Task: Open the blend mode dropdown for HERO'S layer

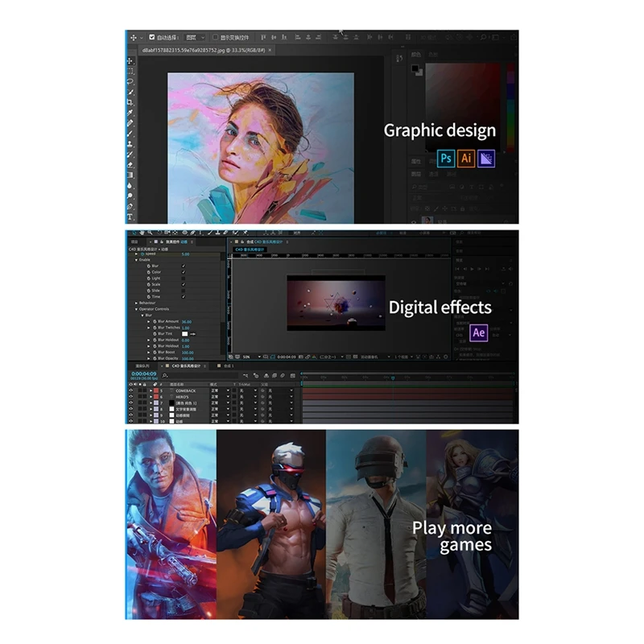Action: (x=220, y=397)
